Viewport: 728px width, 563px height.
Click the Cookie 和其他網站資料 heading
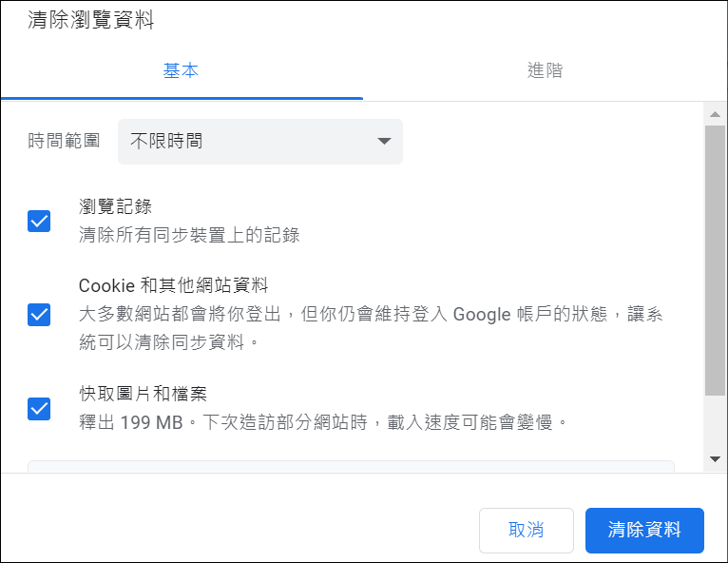tap(173, 285)
